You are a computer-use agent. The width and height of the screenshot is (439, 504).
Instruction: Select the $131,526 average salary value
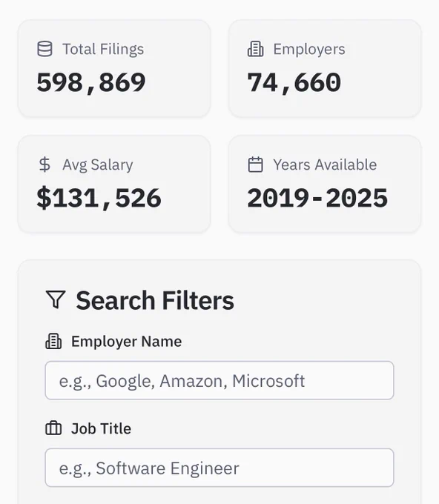pyautogui.click(x=99, y=198)
